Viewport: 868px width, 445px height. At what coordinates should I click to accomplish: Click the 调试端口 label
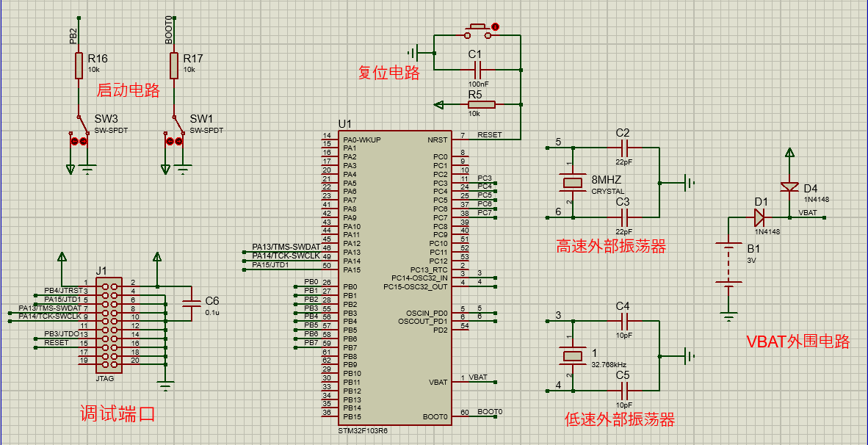(x=116, y=414)
